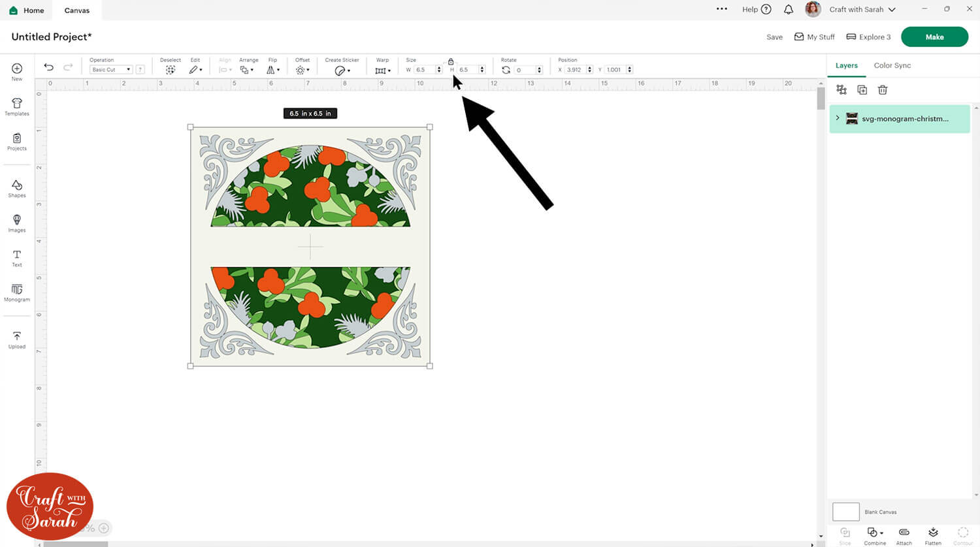Open the Offset dropdown
Image resolution: width=980 pixels, height=547 pixels.
(302, 70)
